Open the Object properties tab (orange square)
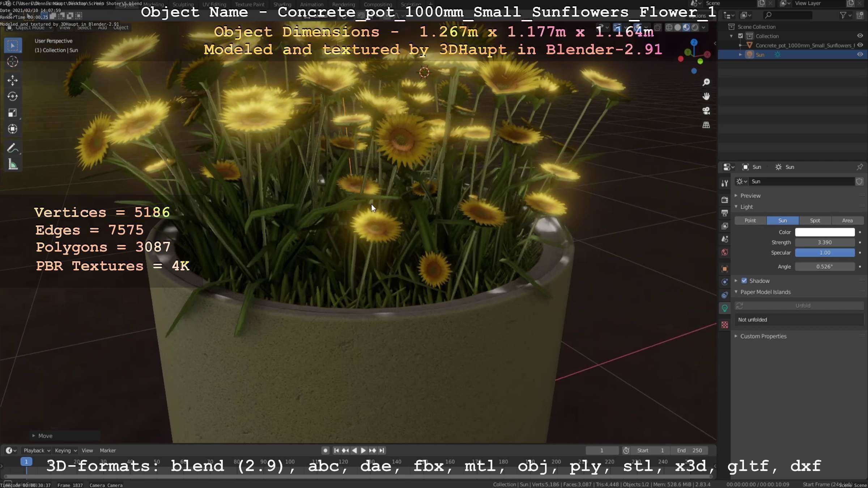The image size is (868, 488). pos(724,269)
